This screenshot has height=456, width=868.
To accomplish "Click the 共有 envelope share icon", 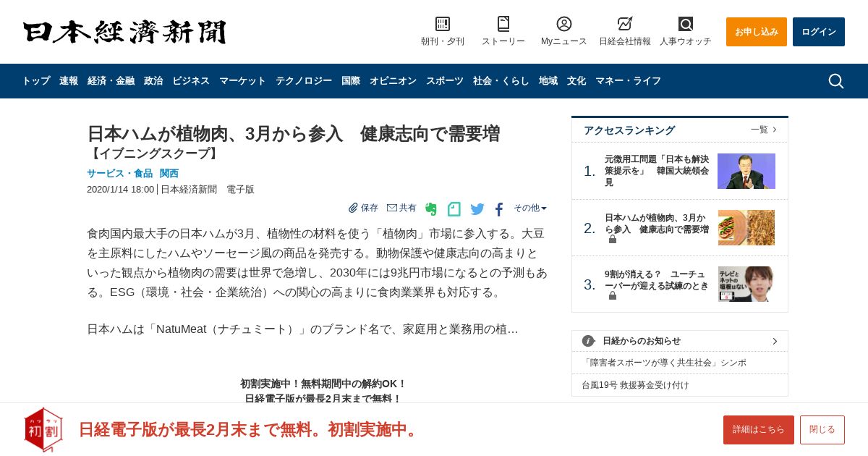I will tap(392, 208).
